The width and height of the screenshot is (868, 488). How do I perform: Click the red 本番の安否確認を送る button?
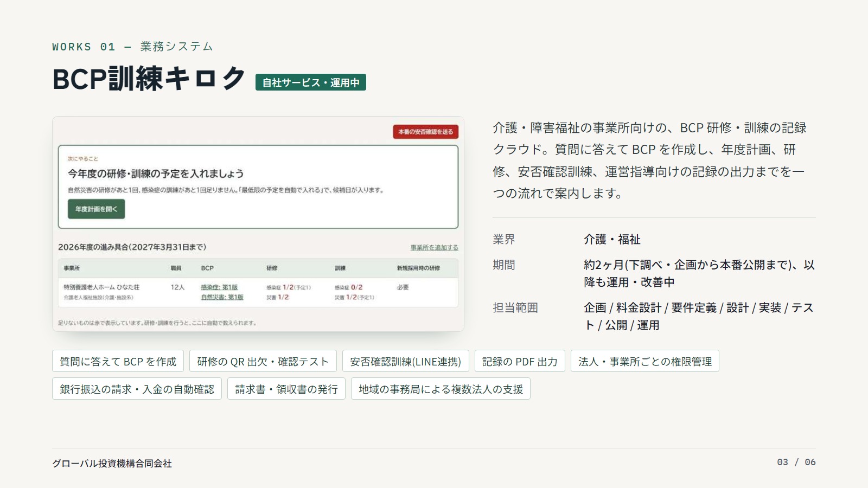pyautogui.click(x=426, y=132)
